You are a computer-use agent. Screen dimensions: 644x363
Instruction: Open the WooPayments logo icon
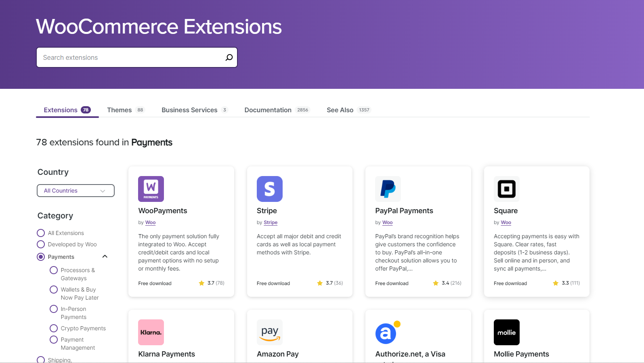(151, 189)
